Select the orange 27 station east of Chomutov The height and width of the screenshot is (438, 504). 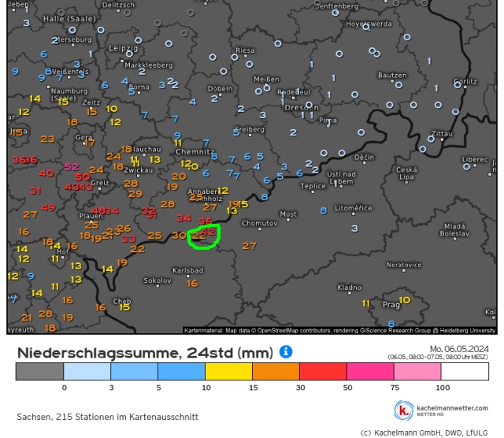[x=249, y=247]
